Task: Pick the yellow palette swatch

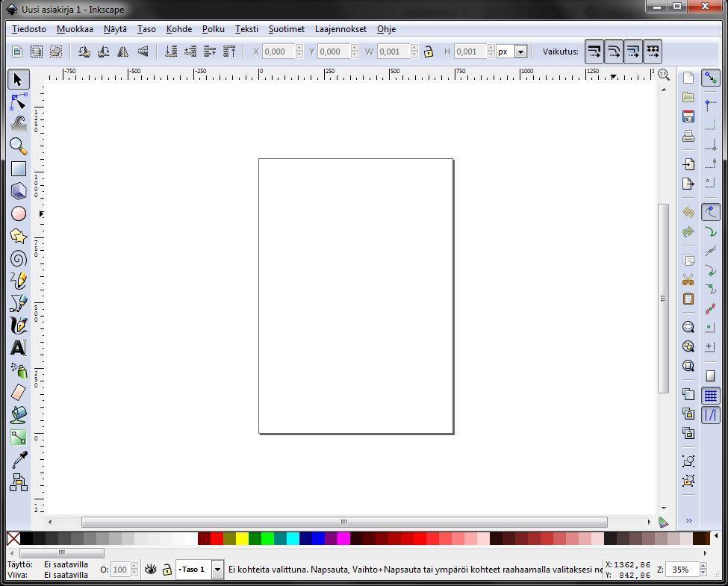Action: tap(242, 539)
